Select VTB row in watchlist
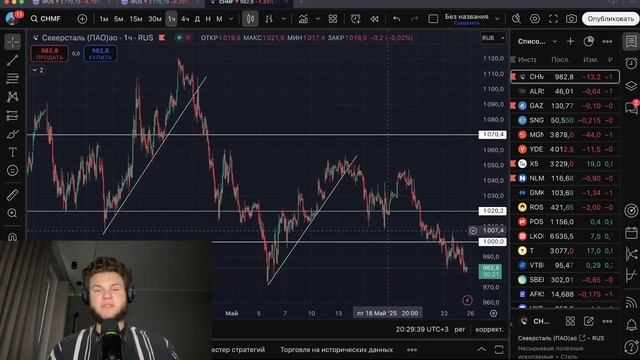 pos(565,265)
